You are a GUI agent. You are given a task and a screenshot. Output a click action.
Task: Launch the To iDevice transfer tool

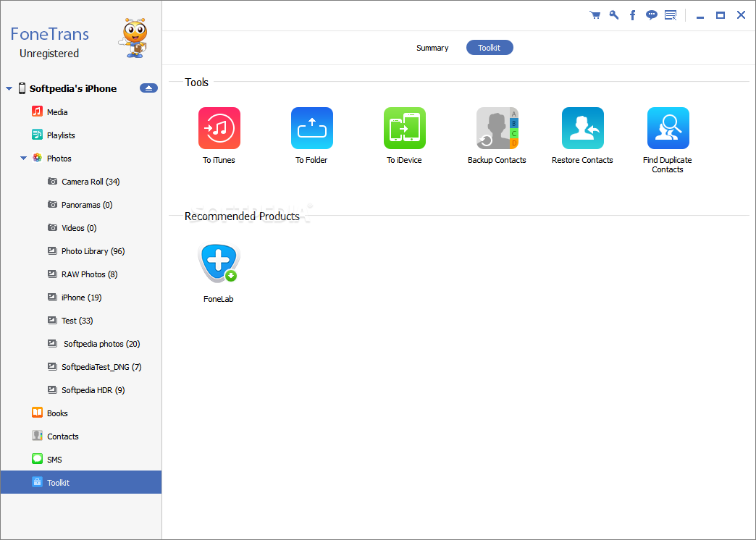coord(405,128)
